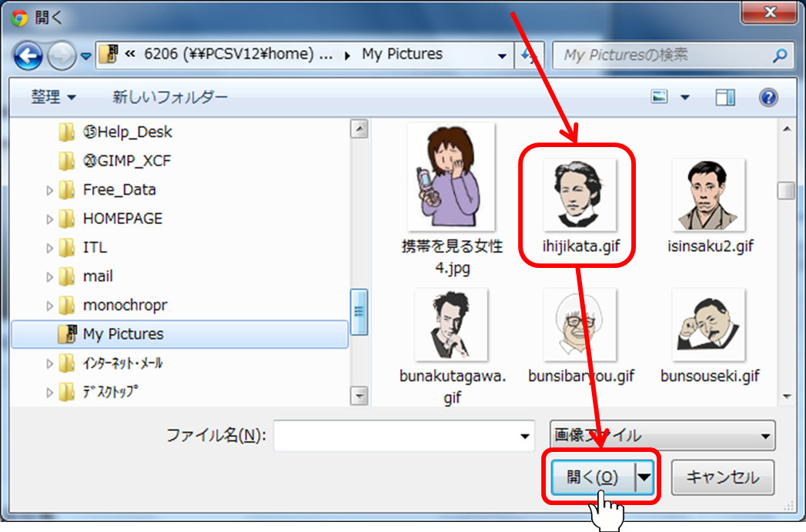The width and height of the screenshot is (806, 532).
Task: Click the file list vertical scrollbar thumb
Action: [785, 190]
